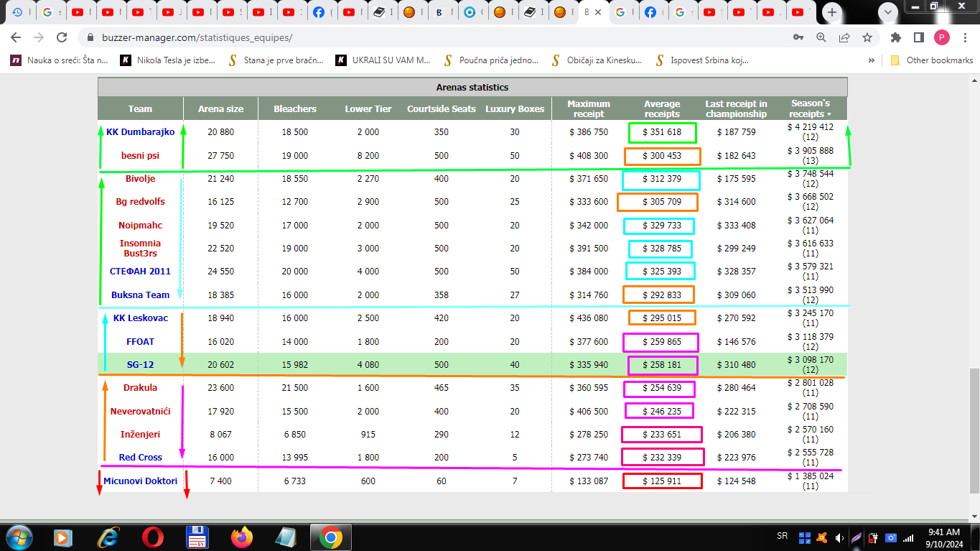Open Avast tray icon
Image resolution: width=980 pixels, height=551 pixels.
tap(821, 537)
